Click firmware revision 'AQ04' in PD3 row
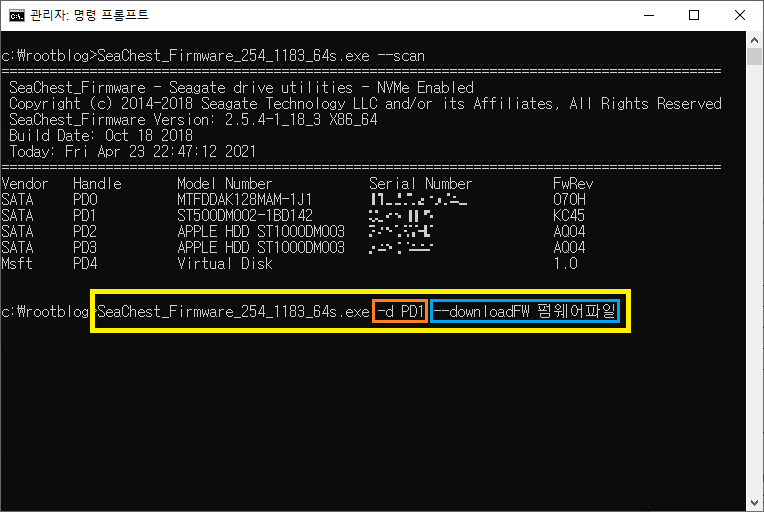Viewport: 764px width, 512px height. pyautogui.click(x=569, y=247)
